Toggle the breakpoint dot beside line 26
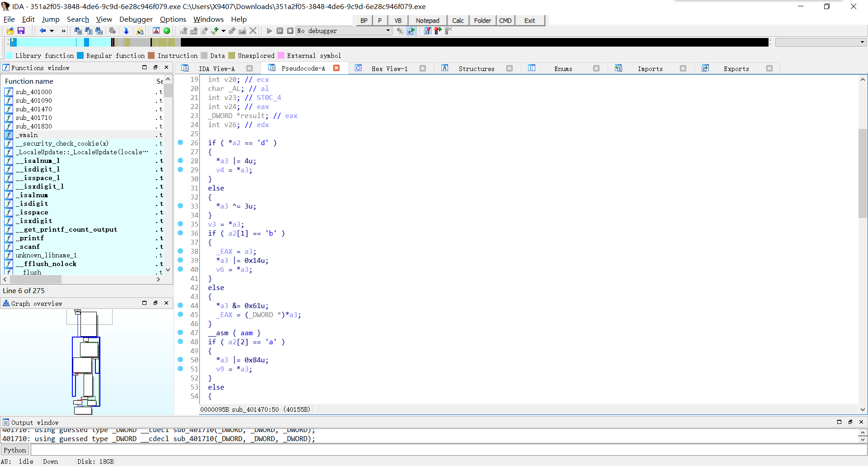868x466 pixels. [180, 143]
